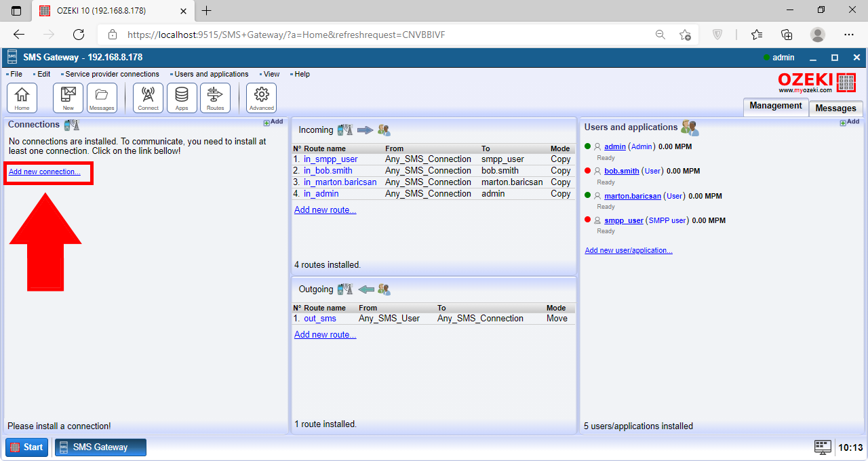Viewport: 868px width, 461px height.
Task: Reload the browser page
Action: tap(79, 35)
